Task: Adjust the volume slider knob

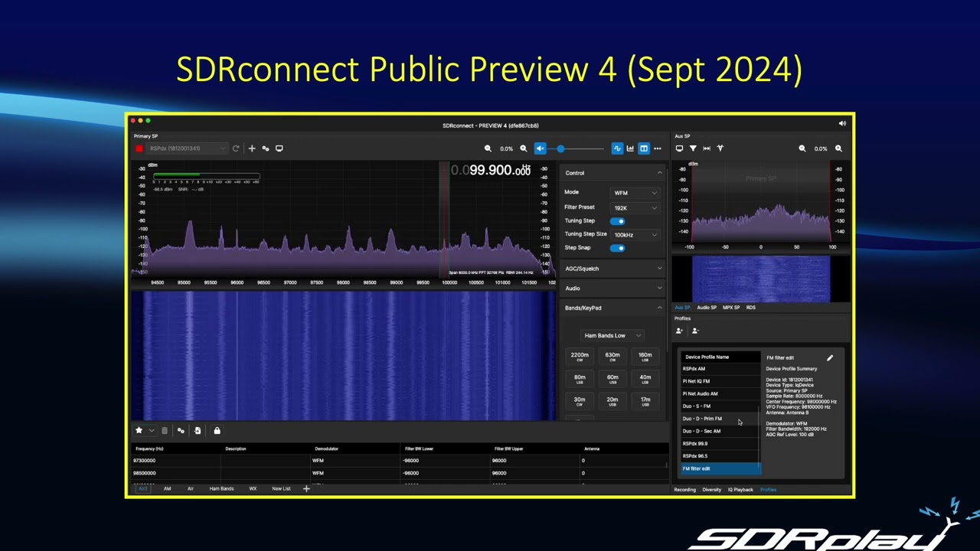Action: pos(560,148)
